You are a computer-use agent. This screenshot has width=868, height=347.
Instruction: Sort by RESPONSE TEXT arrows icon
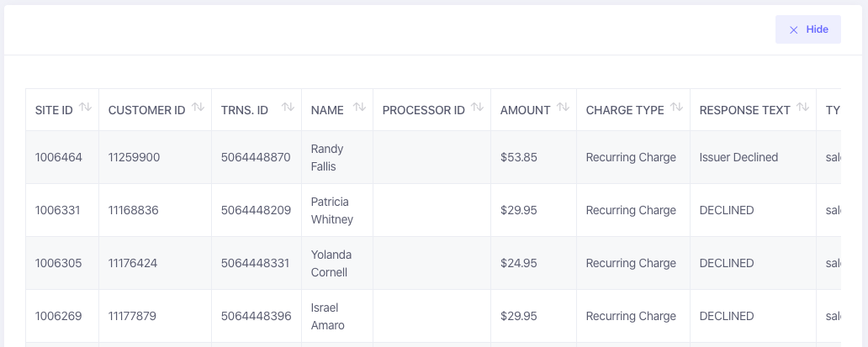coord(803,108)
